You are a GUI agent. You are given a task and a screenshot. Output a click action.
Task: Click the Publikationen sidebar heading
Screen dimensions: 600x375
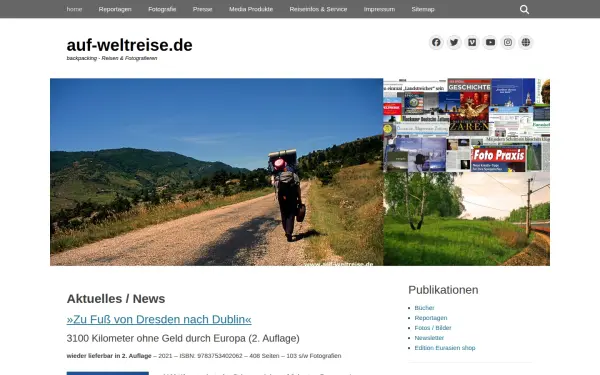(x=443, y=290)
